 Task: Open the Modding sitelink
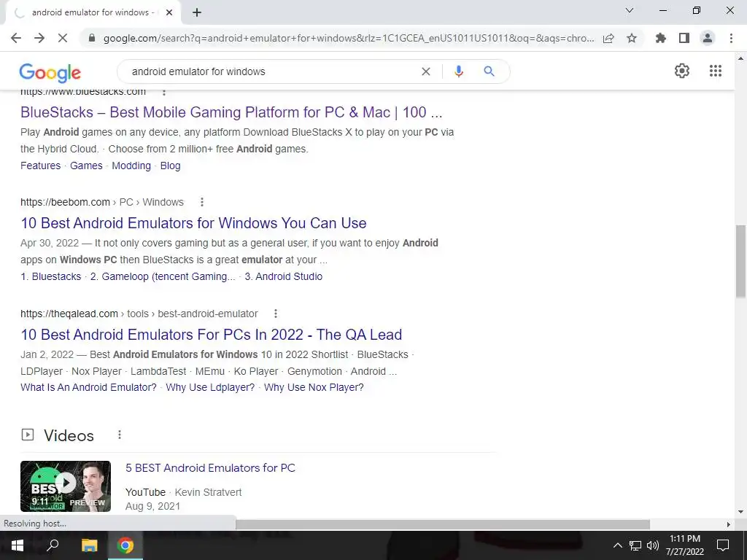(131, 166)
